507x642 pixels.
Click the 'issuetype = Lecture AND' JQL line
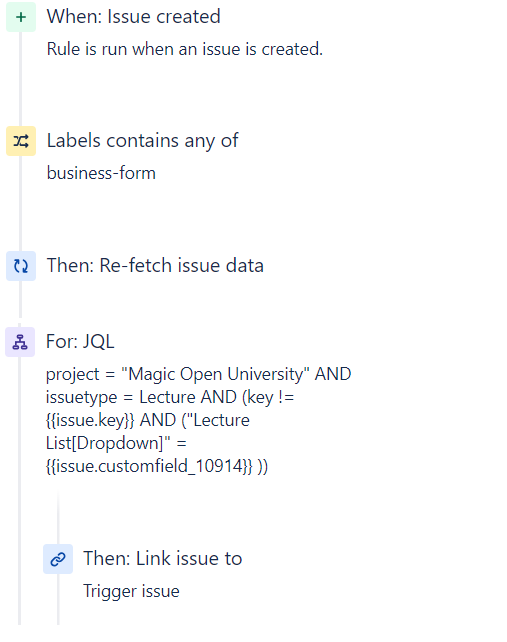170,397
